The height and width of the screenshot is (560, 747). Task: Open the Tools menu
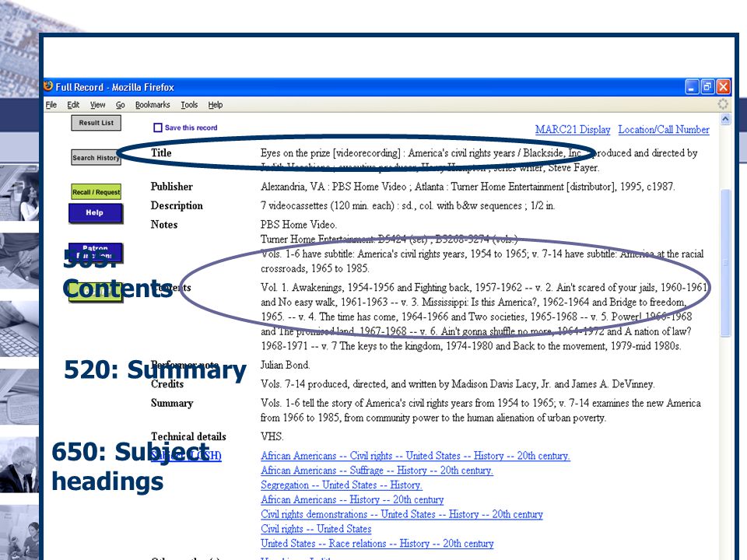[189, 105]
